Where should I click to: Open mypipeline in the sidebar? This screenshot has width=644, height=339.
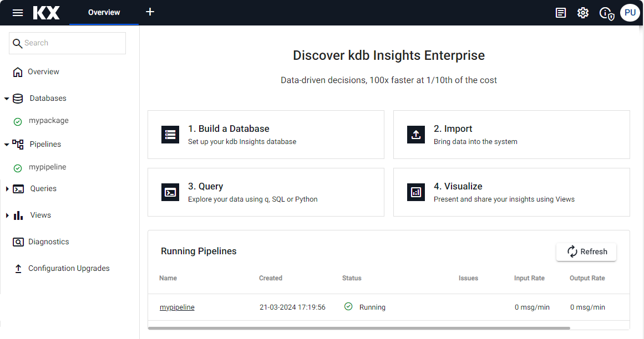click(47, 167)
